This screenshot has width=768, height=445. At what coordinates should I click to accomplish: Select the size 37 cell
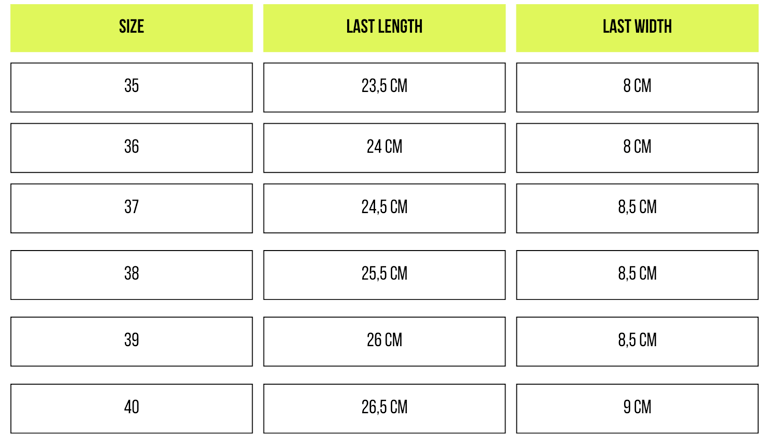click(131, 208)
